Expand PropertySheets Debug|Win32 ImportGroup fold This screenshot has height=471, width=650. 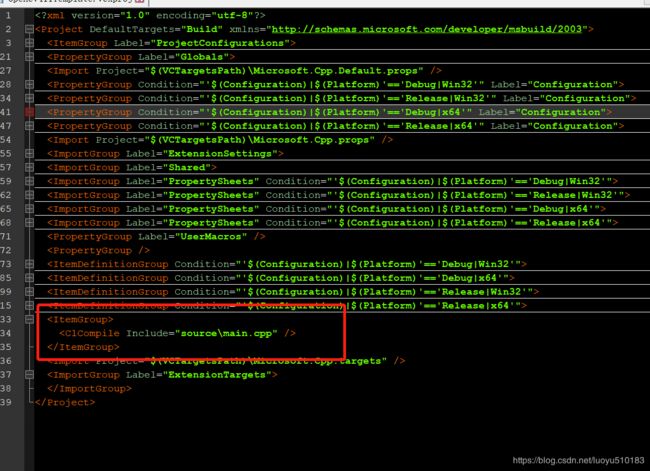click(x=29, y=181)
